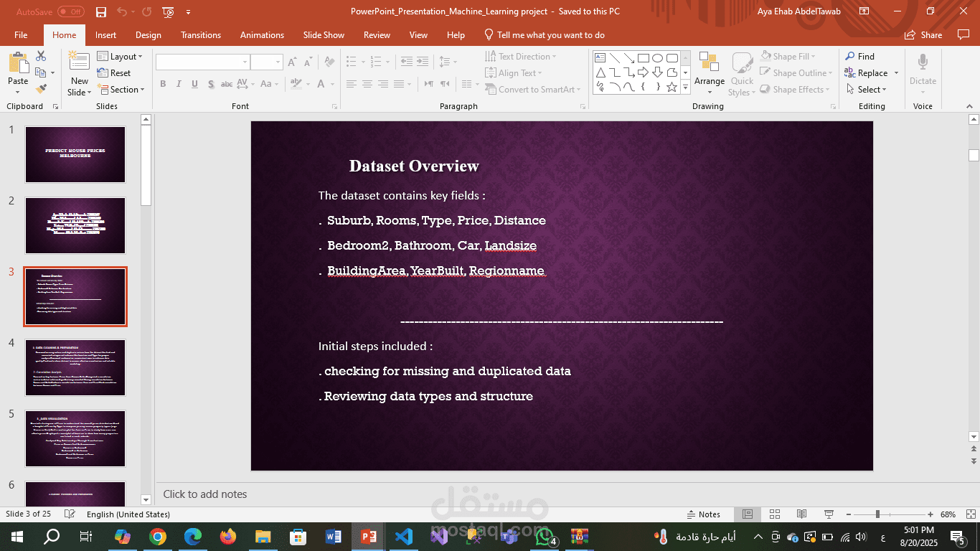
Task: Switch to the Design tab
Action: 149,34
